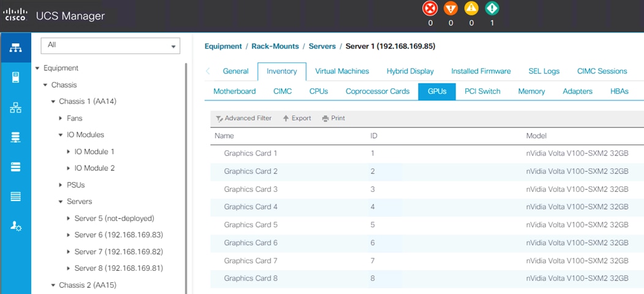Open the Coprocessor Cards subtab
644x294 pixels.
tap(378, 91)
